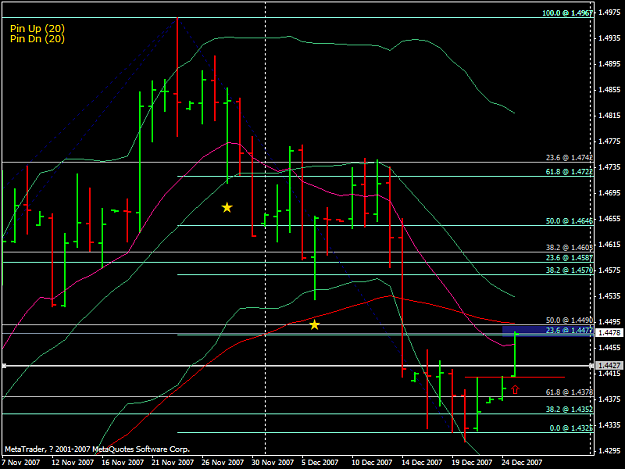Screen dimensions: 625x469
Task: Click the Fibonacci label 23.6 @ 1.4477
Action: pos(569,330)
